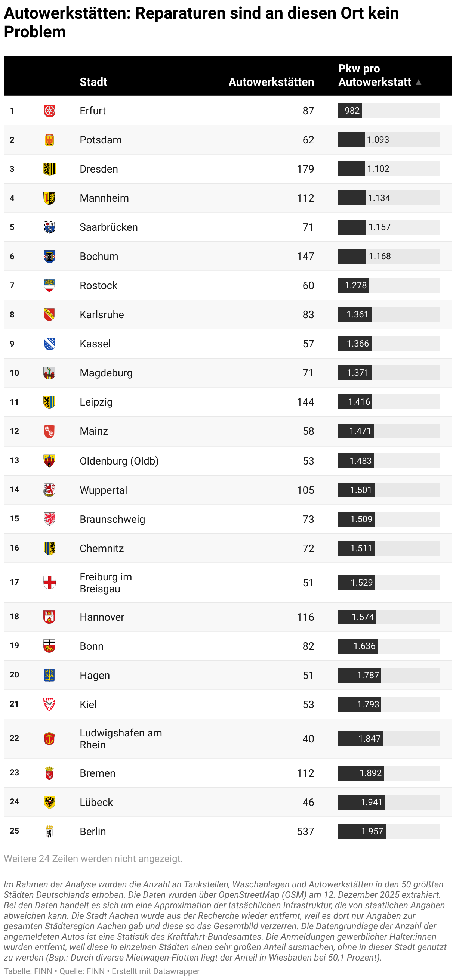Select the Bochum table row
Screen dimensions: 456x980
click(228, 257)
